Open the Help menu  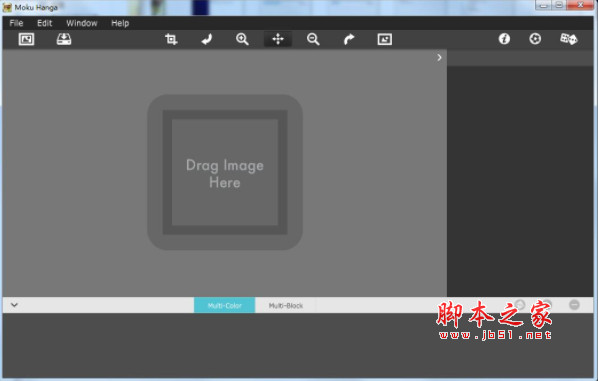click(120, 23)
